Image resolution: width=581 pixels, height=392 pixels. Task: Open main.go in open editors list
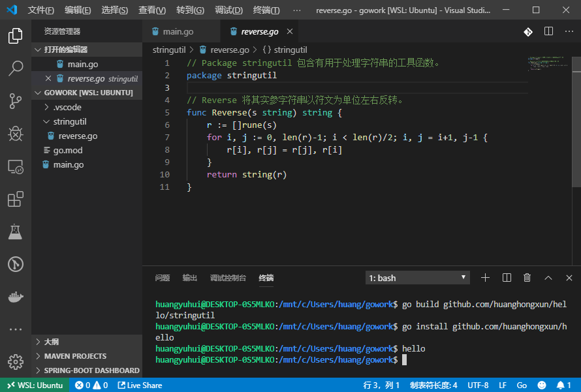pyautogui.click(x=87, y=64)
